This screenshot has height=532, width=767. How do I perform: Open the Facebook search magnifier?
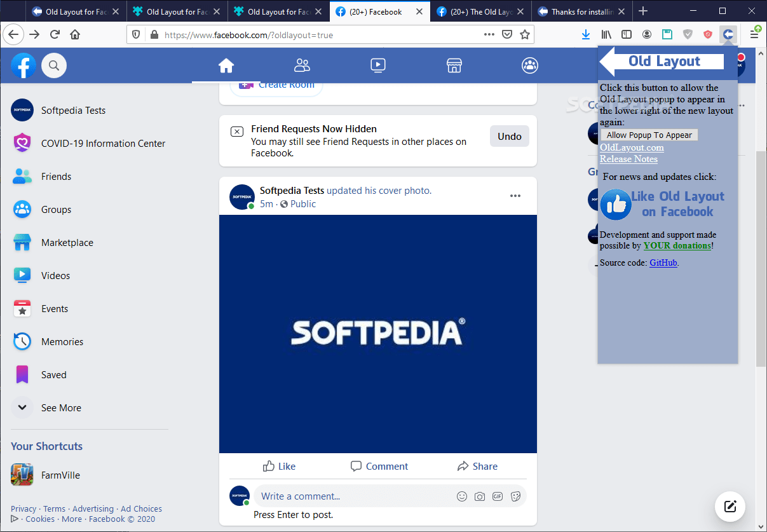(x=54, y=65)
